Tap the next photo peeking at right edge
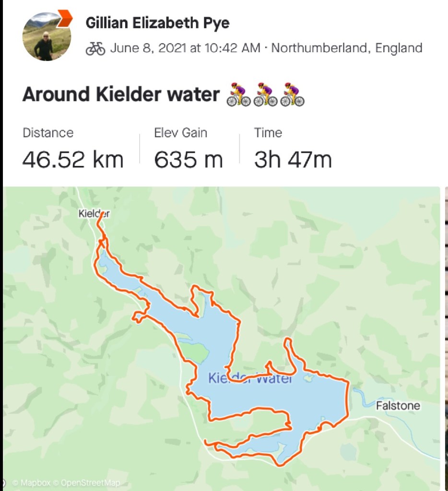448x491 pixels. click(x=446, y=336)
